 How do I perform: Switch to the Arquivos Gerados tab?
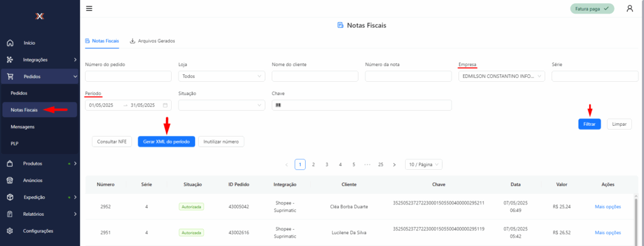click(x=152, y=41)
